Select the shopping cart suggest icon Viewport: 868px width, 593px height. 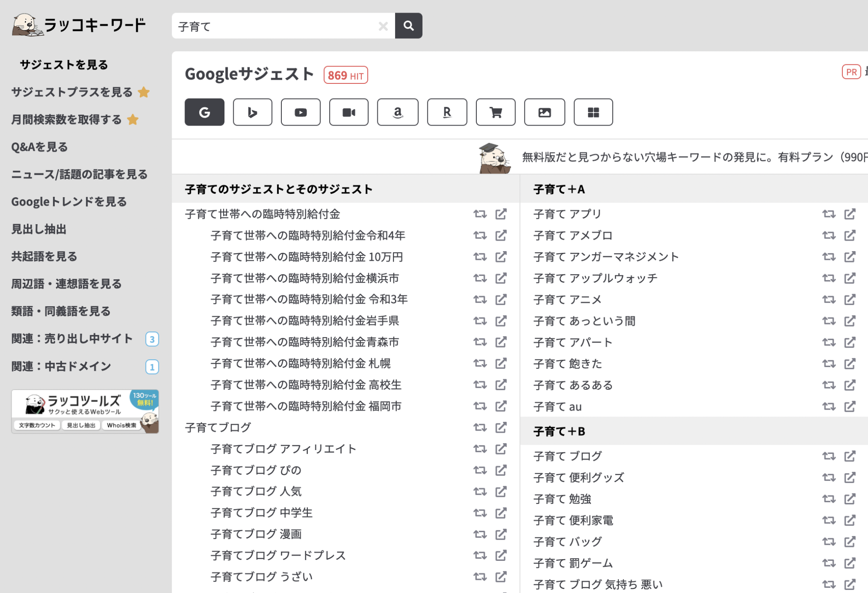pyautogui.click(x=495, y=112)
